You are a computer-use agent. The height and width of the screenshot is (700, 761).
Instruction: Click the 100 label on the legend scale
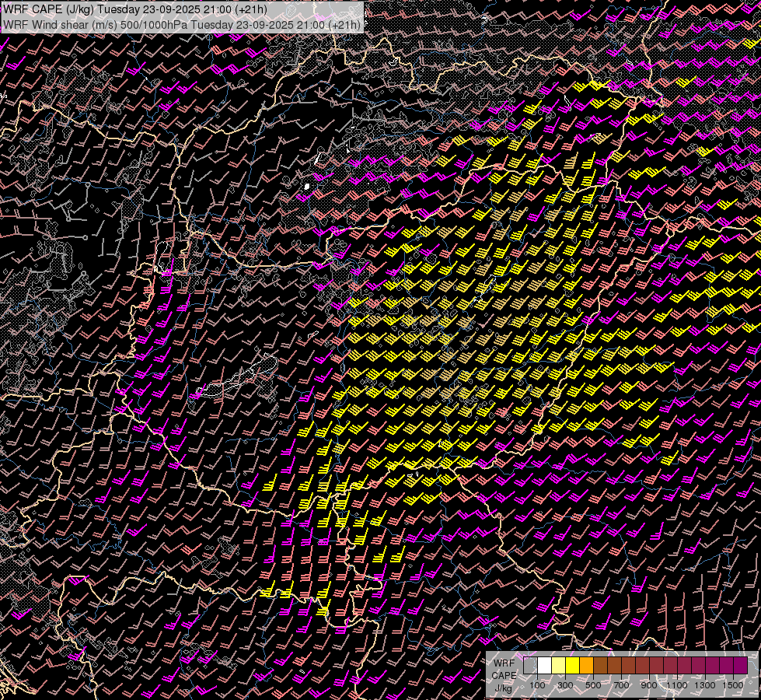tap(537, 685)
